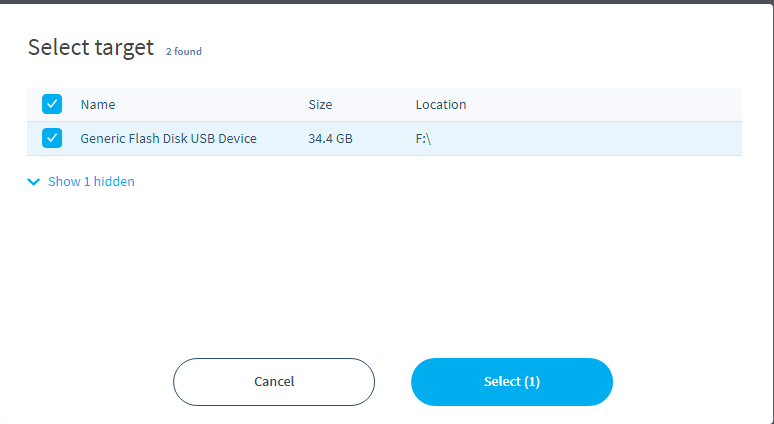Click the 34.4 GB size value
The height and width of the screenshot is (424, 774).
[330, 139]
